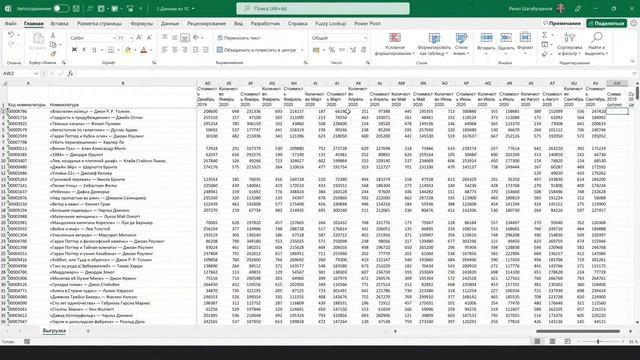Viewport: 640px width, 360px height.
Task: Click the Поделиться button
Action: click(x=606, y=24)
